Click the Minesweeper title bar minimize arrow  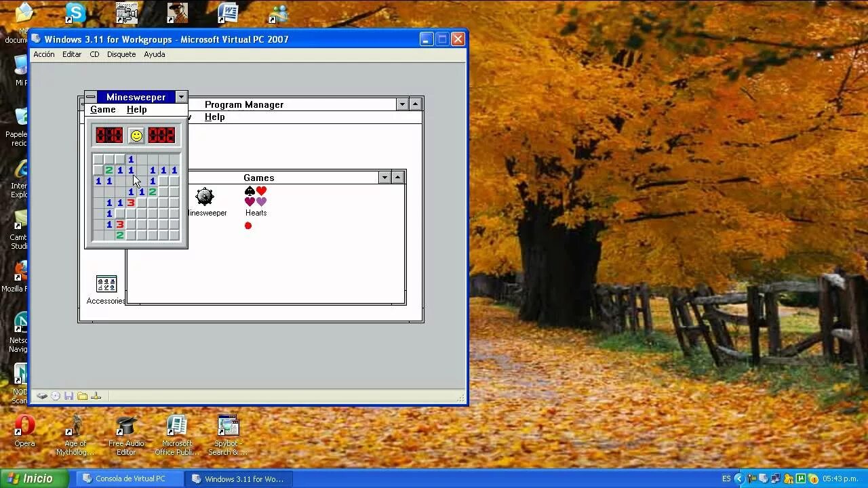180,97
